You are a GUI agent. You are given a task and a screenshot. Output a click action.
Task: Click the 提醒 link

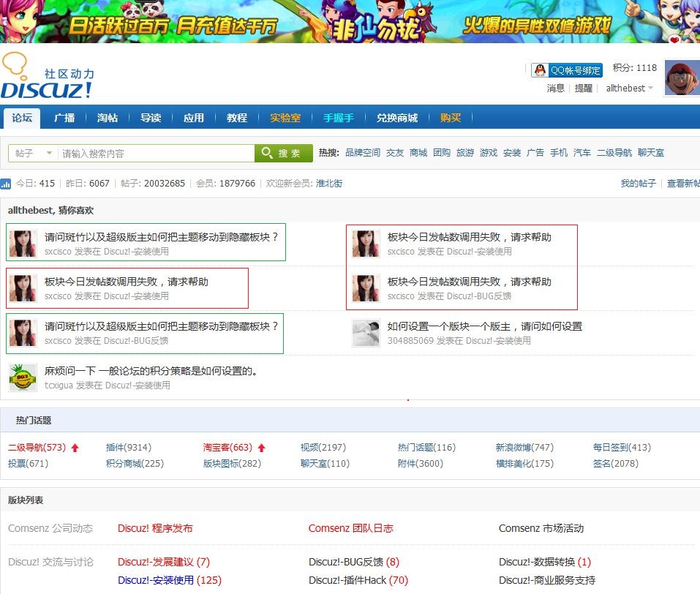click(x=584, y=88)
